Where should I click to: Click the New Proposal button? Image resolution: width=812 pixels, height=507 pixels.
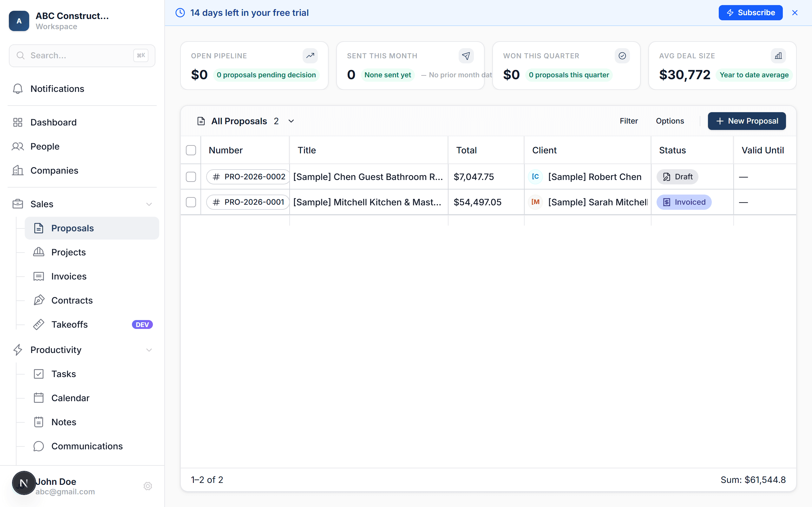(x=747, y=121)
